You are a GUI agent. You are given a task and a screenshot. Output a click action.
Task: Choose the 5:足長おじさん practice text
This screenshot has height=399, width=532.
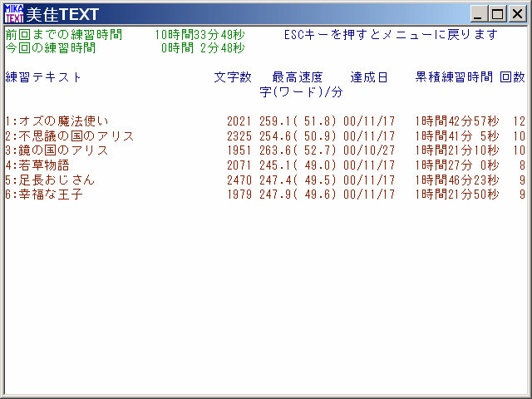[x=50, y=180]
